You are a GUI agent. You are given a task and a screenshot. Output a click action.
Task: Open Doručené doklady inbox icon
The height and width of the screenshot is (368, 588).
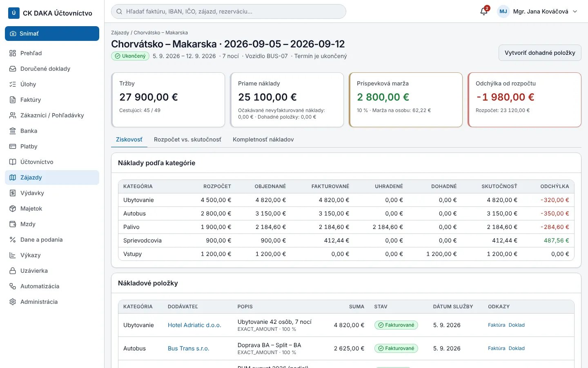(x=13, y=69)
